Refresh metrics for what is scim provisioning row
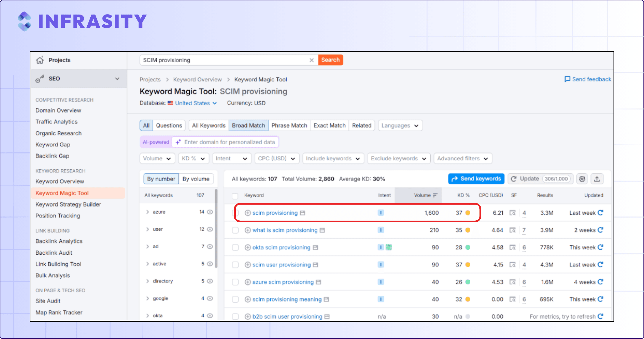This screenshot has width=644, height=339. tap(601, 230)
